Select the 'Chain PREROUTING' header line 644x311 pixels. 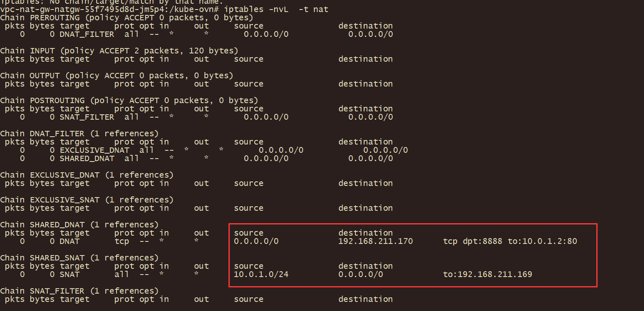[126, 17]
